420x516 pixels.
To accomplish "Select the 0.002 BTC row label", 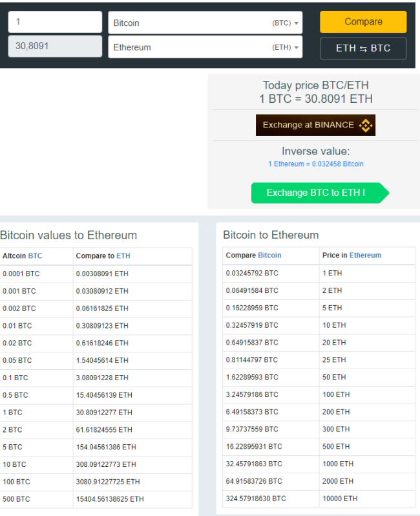I will [19, 308].
